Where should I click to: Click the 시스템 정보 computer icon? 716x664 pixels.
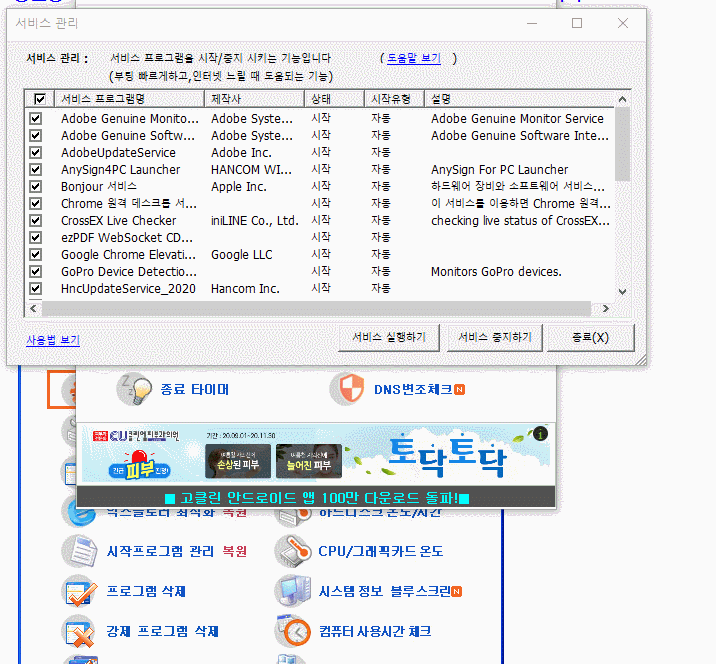[293, 591]
